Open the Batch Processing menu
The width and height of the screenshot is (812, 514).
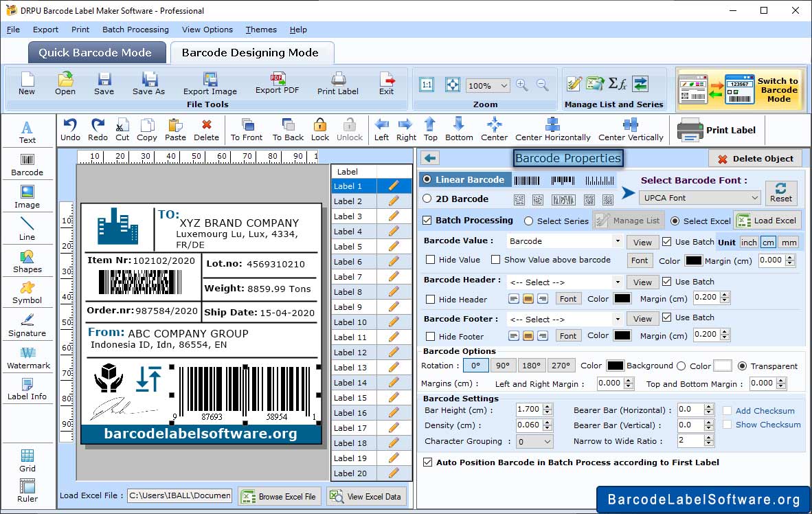pos(135,30)
